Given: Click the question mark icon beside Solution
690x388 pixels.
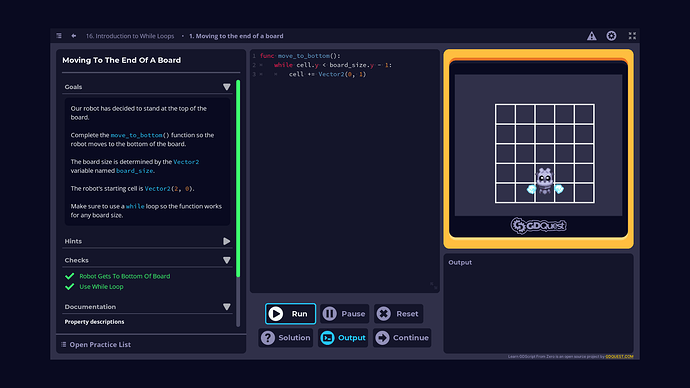Looking at the screenshot, I should (268, 338).
